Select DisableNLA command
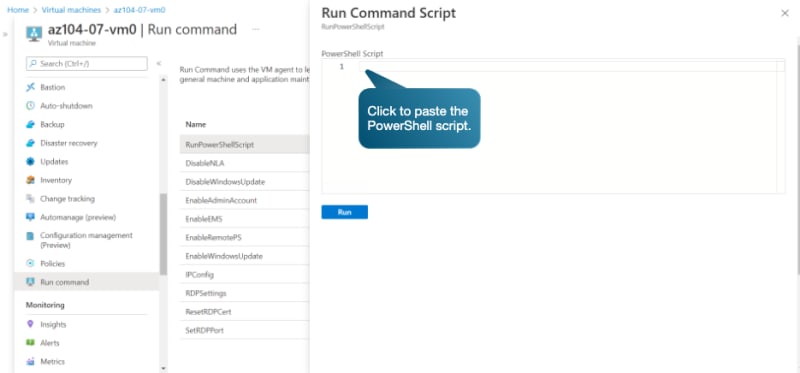Image resolution: width=800 pixels, height=373 pixels. pos(244,163)
